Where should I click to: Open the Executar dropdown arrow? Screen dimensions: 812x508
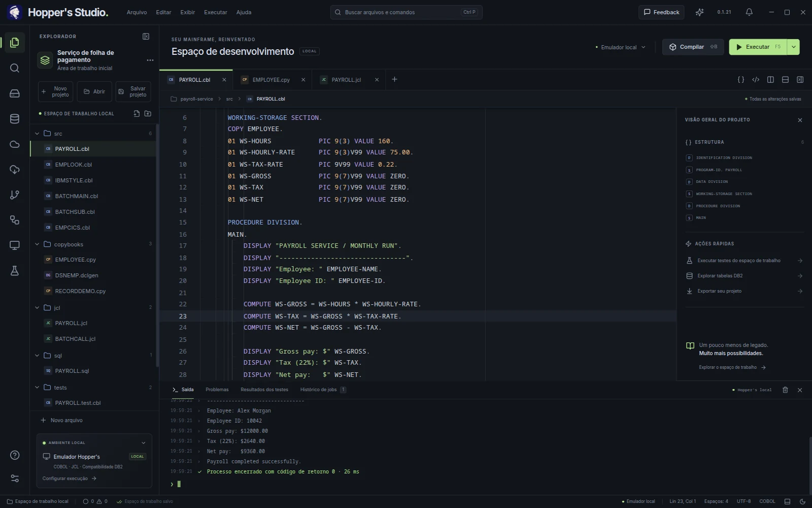(x=793, y=47)
